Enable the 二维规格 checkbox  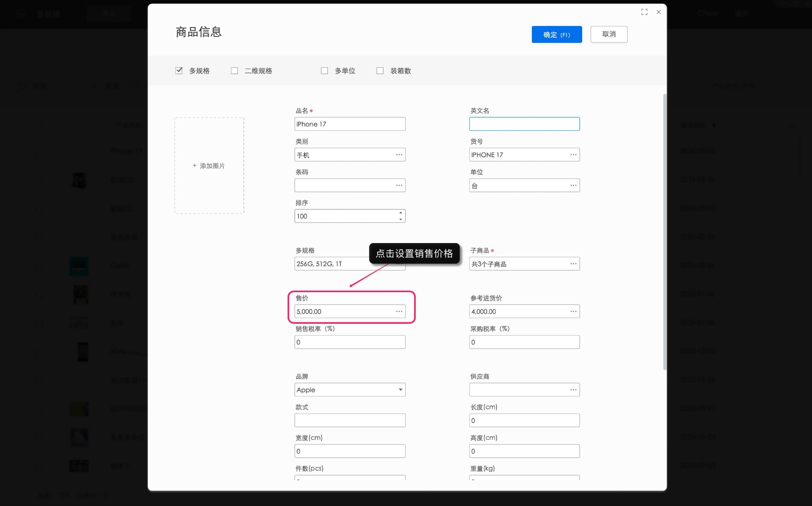coord(234,70)
